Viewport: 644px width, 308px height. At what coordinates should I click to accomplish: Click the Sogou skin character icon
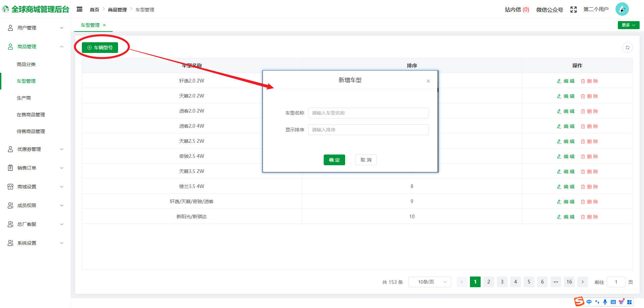[621, 302]
